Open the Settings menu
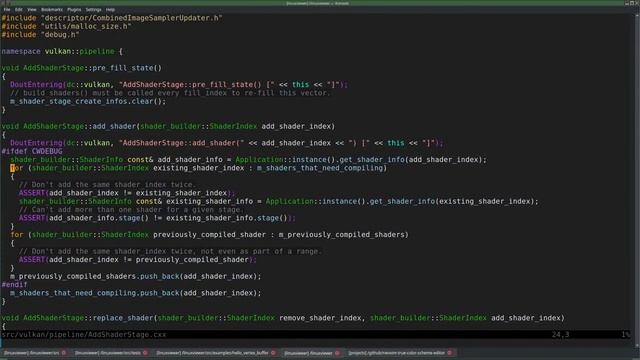This screenshot has height=360, width=640. click(93, 9)
